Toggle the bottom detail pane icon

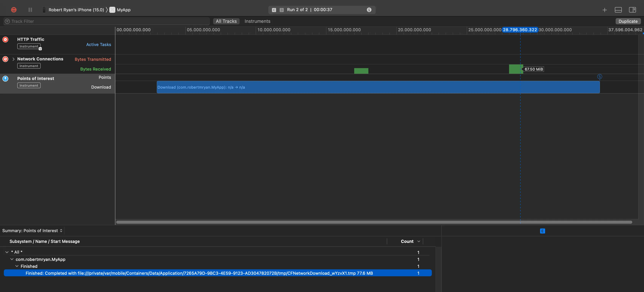618,10
